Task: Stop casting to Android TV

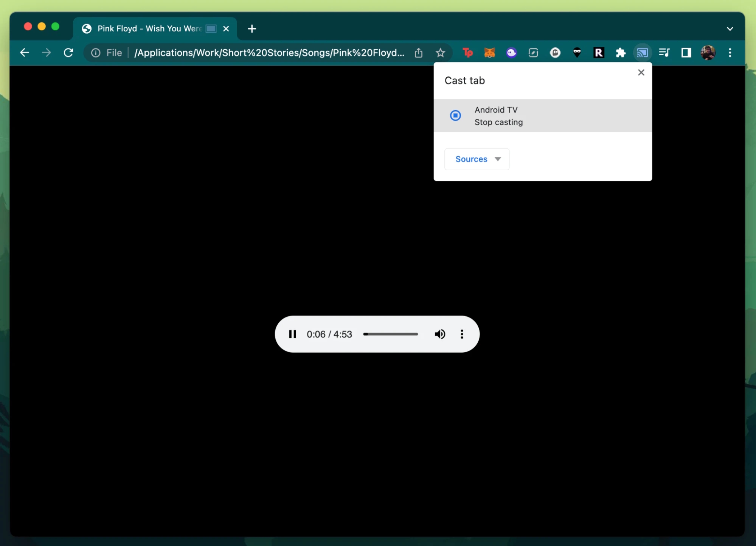Action: point(498,122)
